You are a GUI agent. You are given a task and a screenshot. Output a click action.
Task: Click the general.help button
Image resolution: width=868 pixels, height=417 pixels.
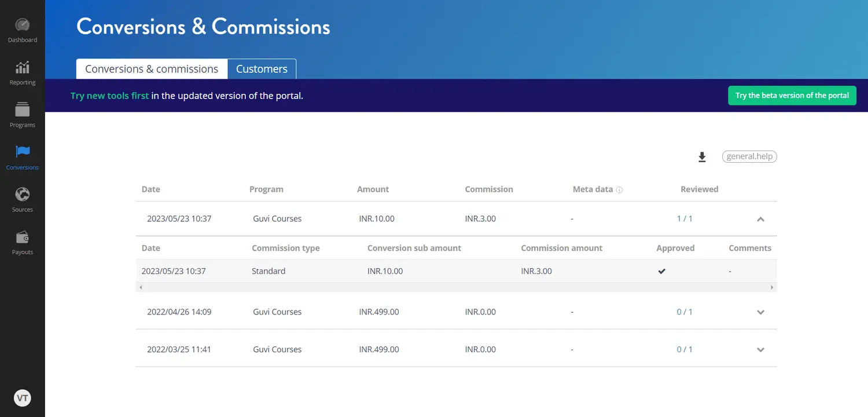click(x=749, y=156)
